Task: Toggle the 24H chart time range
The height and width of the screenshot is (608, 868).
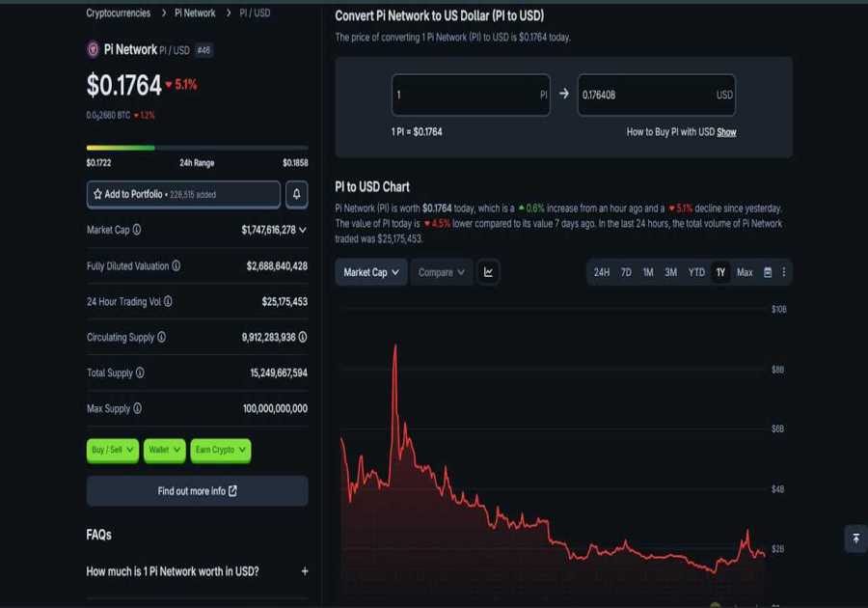Action: [x=601, y=272]
